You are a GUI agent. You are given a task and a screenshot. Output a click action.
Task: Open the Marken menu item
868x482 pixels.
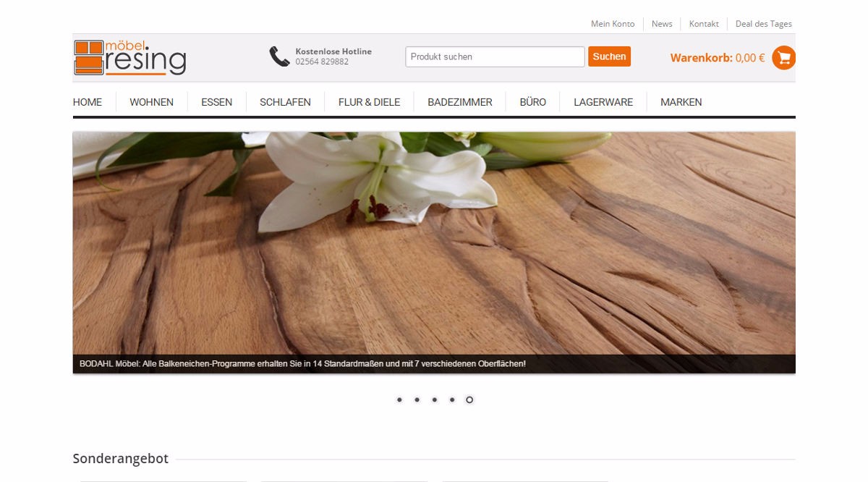tap(681, 102)
